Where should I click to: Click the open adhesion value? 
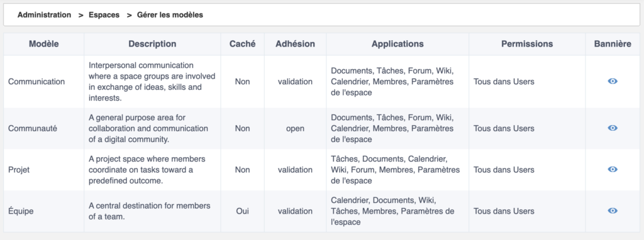296,128
